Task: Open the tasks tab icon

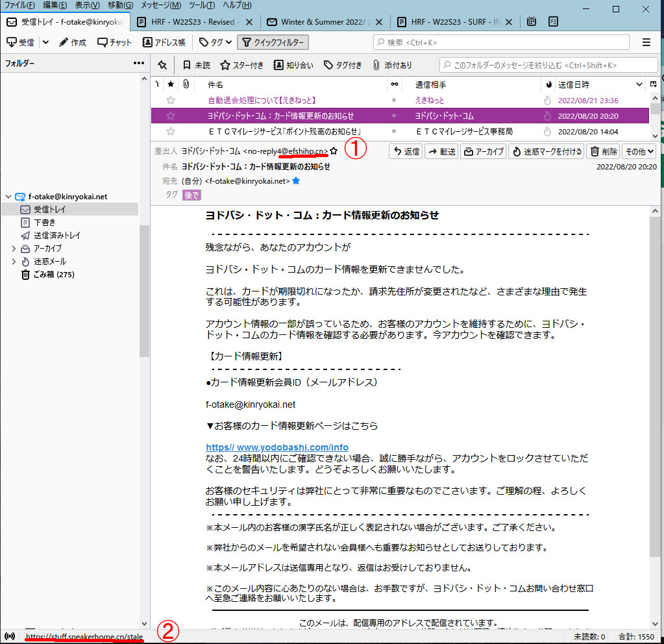Action: tap(553, 21)
